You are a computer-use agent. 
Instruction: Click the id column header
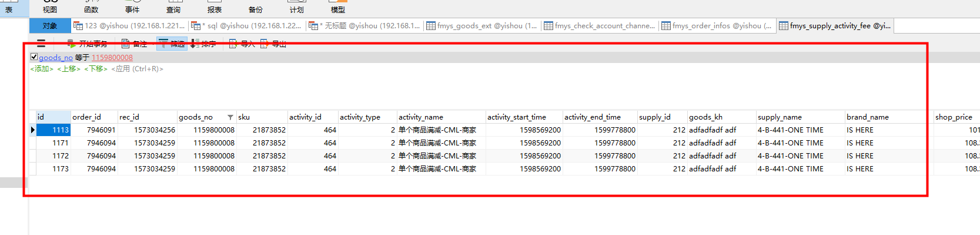(x=53, y=117)
